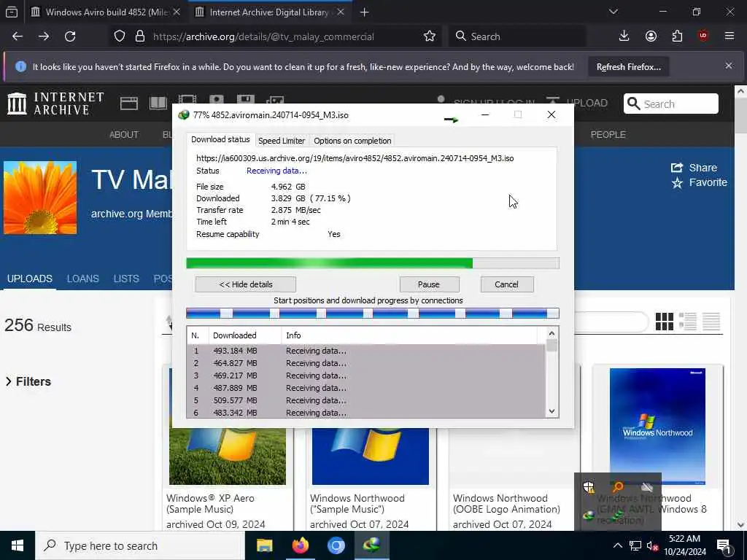Switch to compact list view

(711, 322)
